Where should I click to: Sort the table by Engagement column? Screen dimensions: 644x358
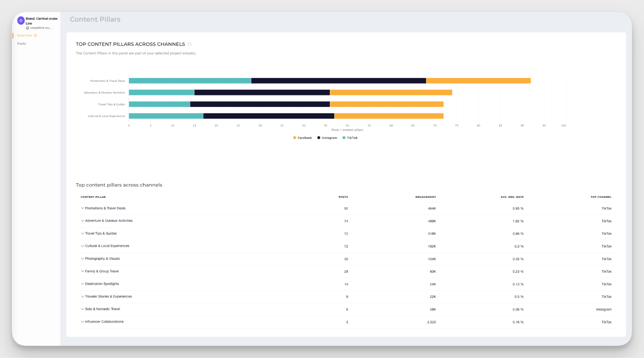pyautogui.click(x=425, y=197)
